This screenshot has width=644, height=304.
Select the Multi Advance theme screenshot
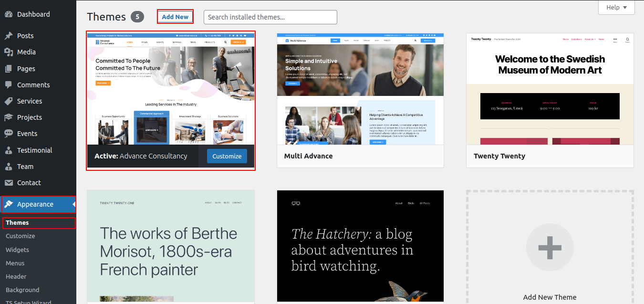[x=360, y=89]
